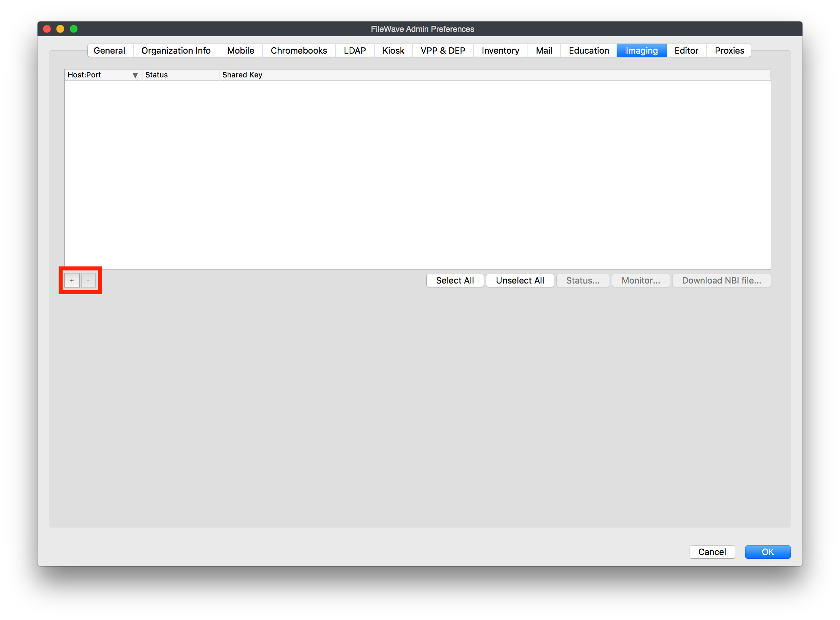Open the General tab
This screenshot has width=840, height=620.
pyautogui.click(x=110, y=51)
